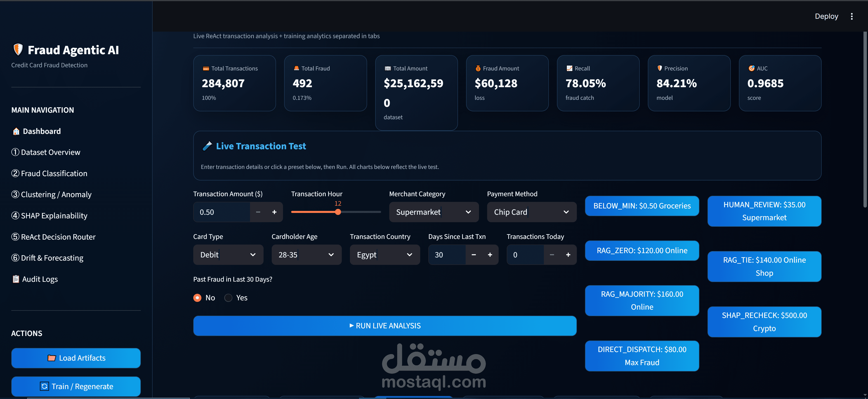Screen dimensions: 868x399
Task: Open SHAP Explainability page
Action: coord(49,216)
